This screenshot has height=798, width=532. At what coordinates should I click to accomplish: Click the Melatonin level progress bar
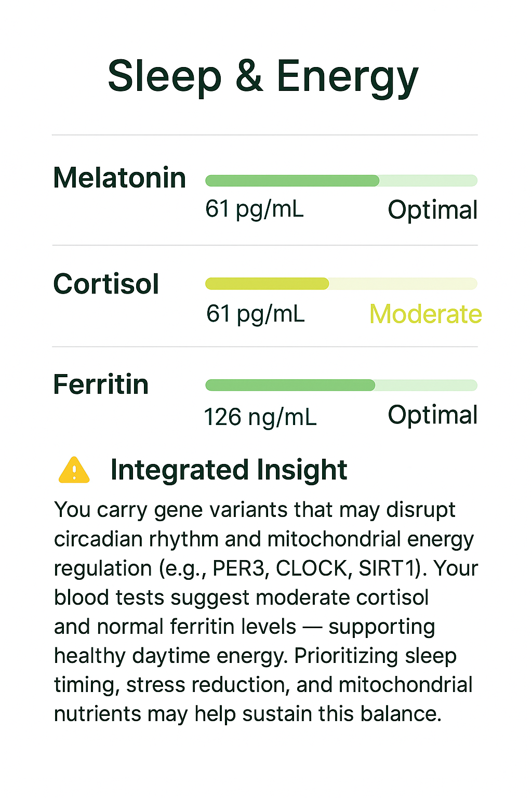click(341, 181)
